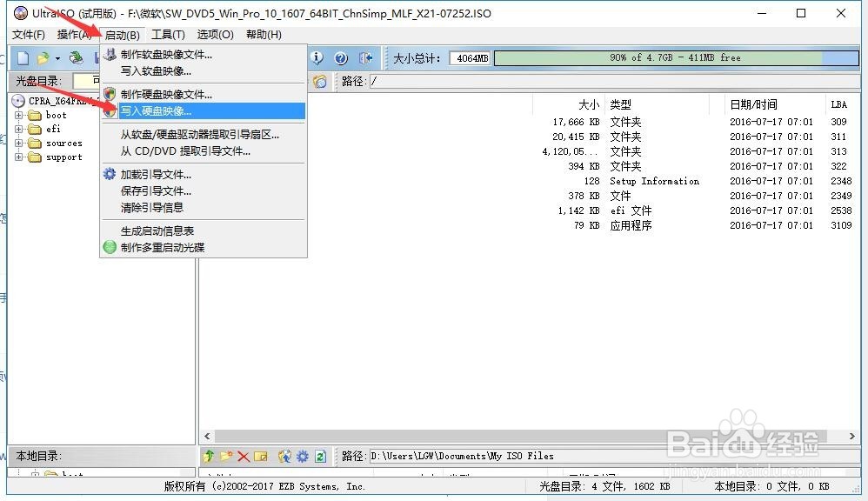Viewport: 868px width, 501px height.
Task: Click the 本地目录: 0 文件, 0 KB status entry
Action: tap(771, 486)
